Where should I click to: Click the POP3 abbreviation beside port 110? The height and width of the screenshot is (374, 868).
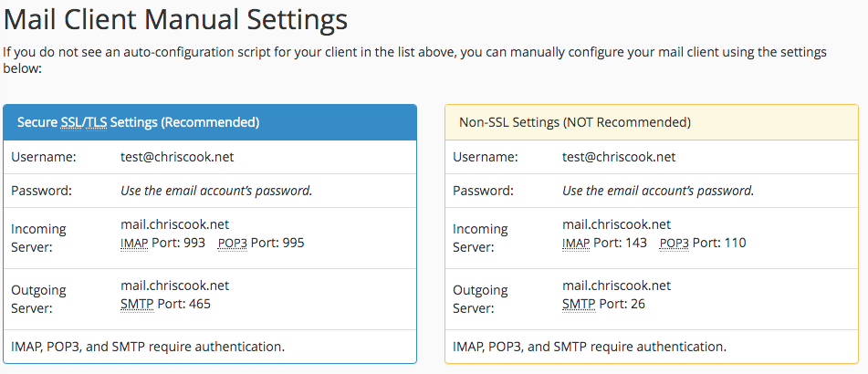(x=675, y=243)
